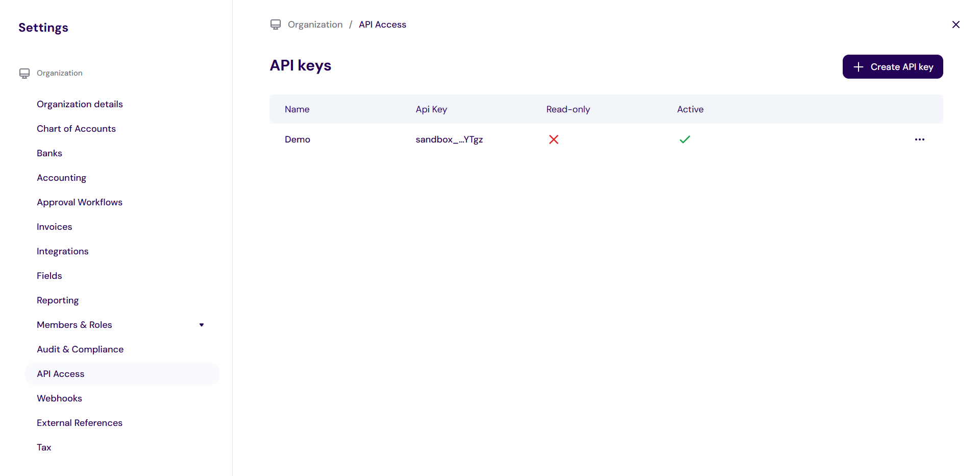
Task: Navigate to Approval Workflows
Action: point(80,202)
